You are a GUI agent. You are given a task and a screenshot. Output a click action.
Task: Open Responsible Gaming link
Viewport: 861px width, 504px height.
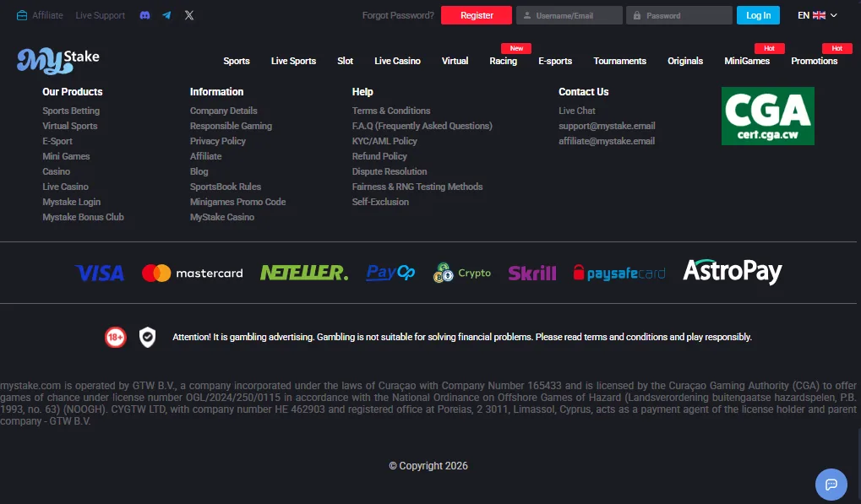point(231,126)
